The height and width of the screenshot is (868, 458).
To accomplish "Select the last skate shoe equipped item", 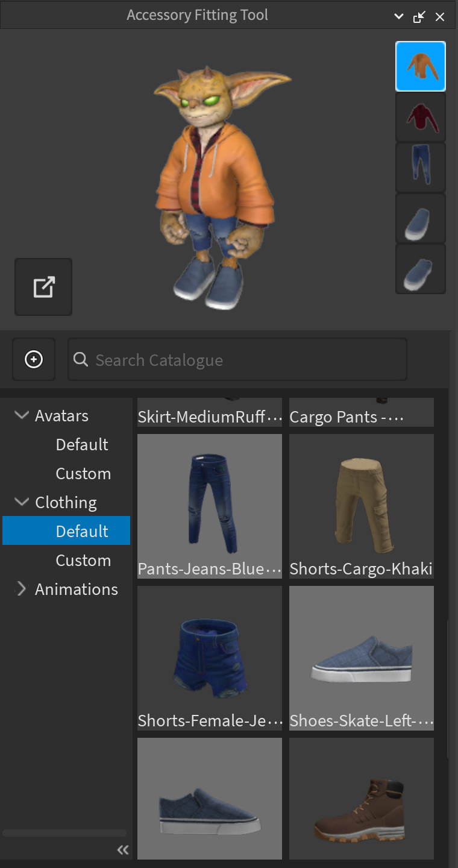I will [x=420, y=269].
